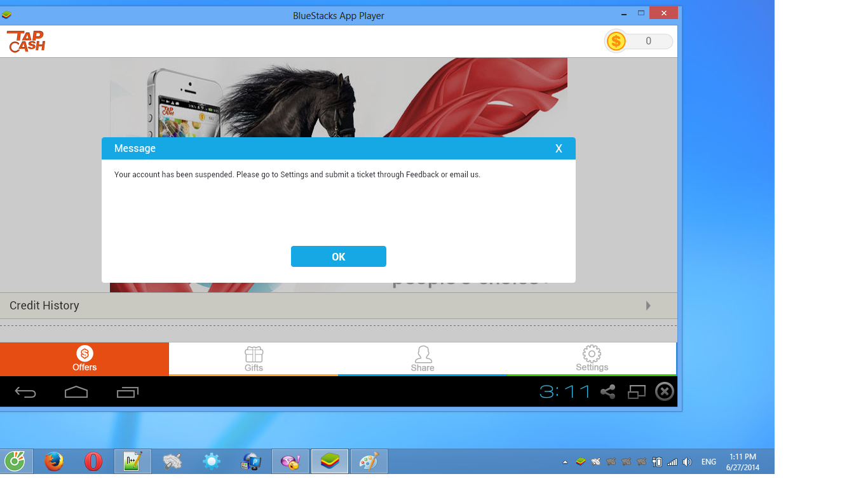868x488 pixels.
Task: Click the Tap Cash logo
Action: click(x=26, y=42)
